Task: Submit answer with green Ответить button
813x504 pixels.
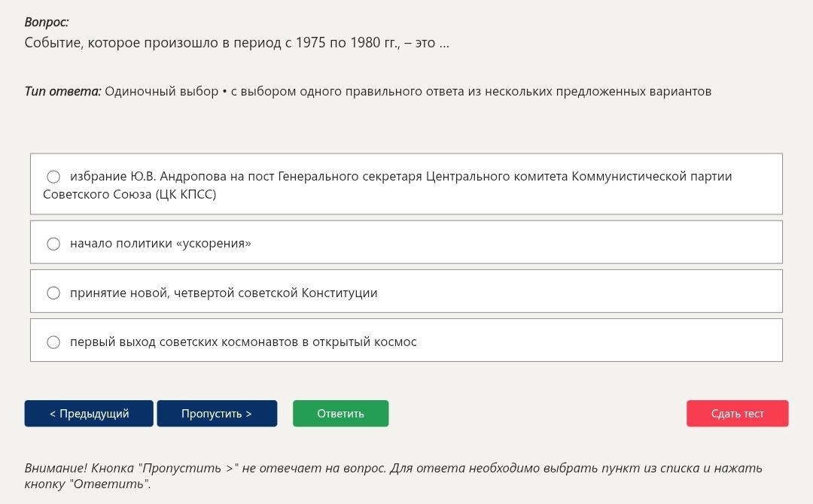Action: click(x=341, y=413)
